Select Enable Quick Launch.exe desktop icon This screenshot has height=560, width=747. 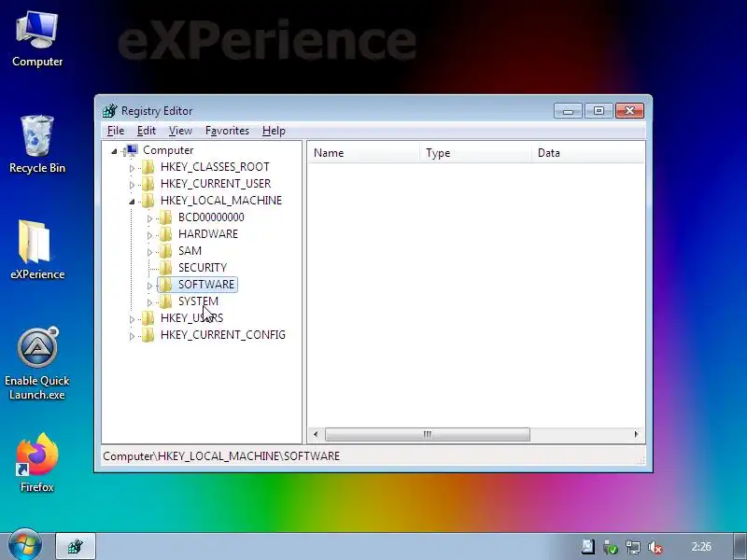coord(37,364)
